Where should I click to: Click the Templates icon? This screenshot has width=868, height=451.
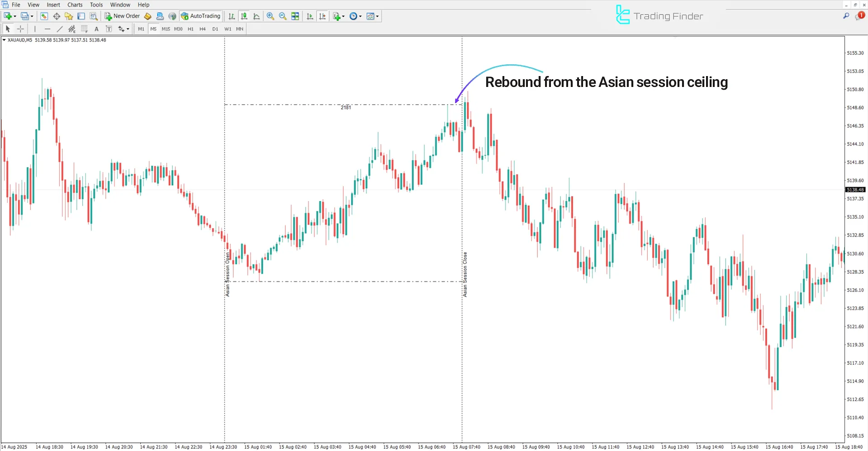(370, 16)
